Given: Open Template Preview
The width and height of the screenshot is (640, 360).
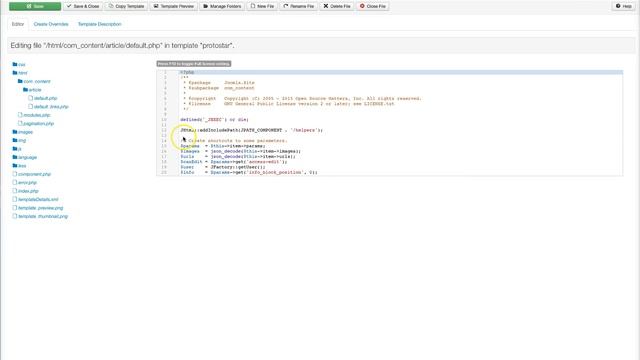Looking at the screenshot, I should 173,6.
